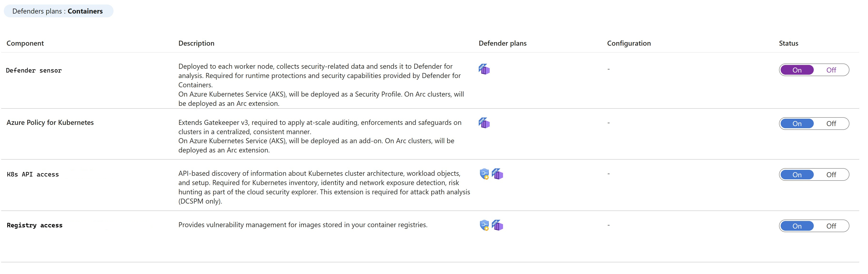The height and width of the screenshot is (274, 868).
Task: Select On for Defender sensor status
Action: click(797, 70)
